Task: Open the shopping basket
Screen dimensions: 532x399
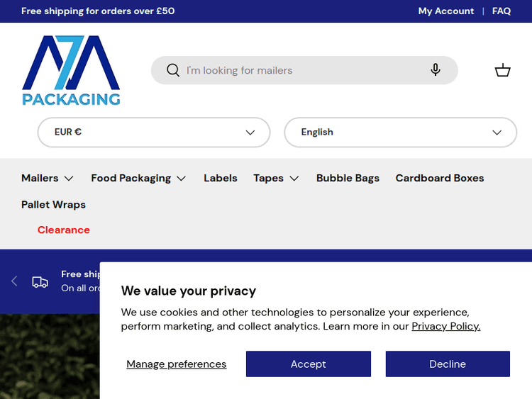Action: [x=503, y=70]
